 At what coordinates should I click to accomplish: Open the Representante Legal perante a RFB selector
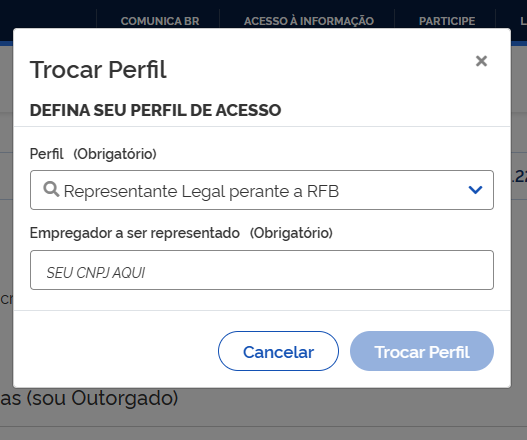click(x=262, y=190)
